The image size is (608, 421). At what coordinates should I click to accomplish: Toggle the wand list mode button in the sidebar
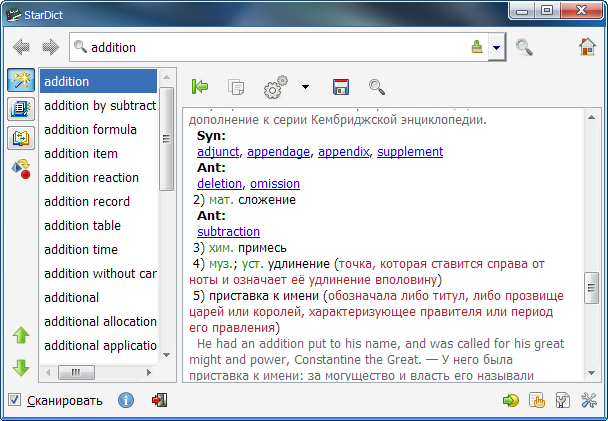[19, 81]
